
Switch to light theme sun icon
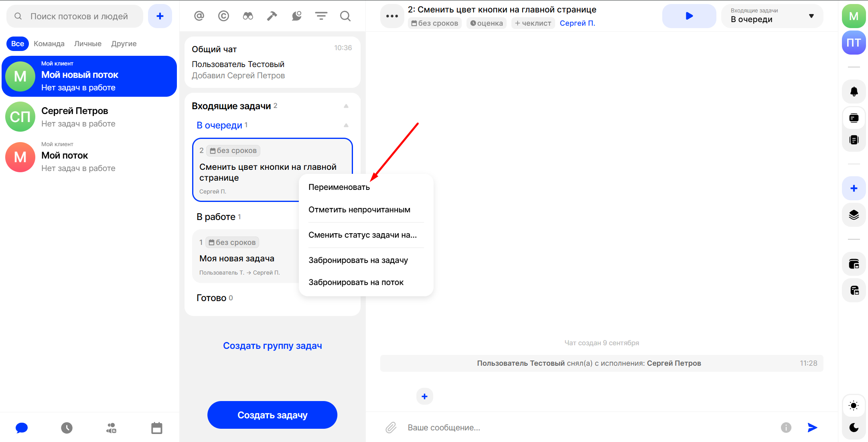click(854, 405)
